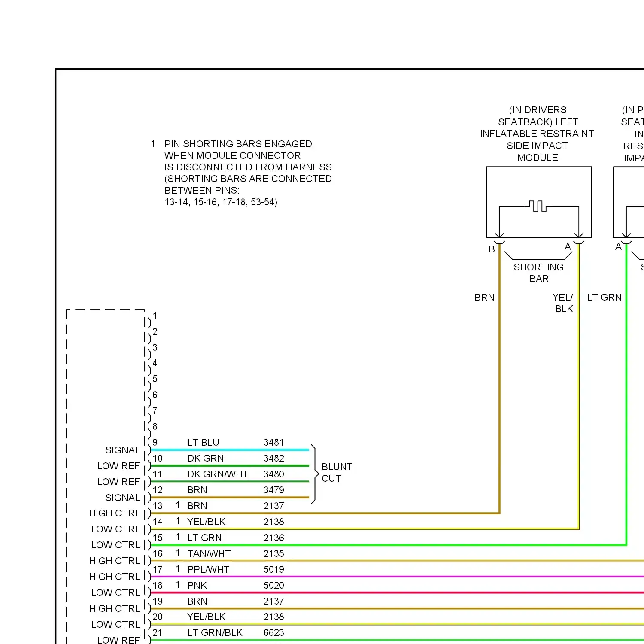644x644 pixels.
Task: Click circuit number "6623"
Action: [x=273, y=632]
